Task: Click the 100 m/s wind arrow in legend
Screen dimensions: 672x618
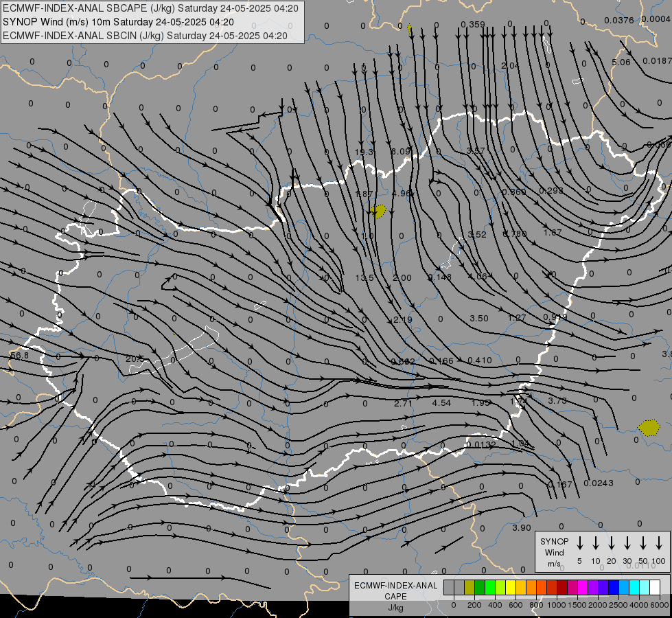Action: [x=659, y=543]
